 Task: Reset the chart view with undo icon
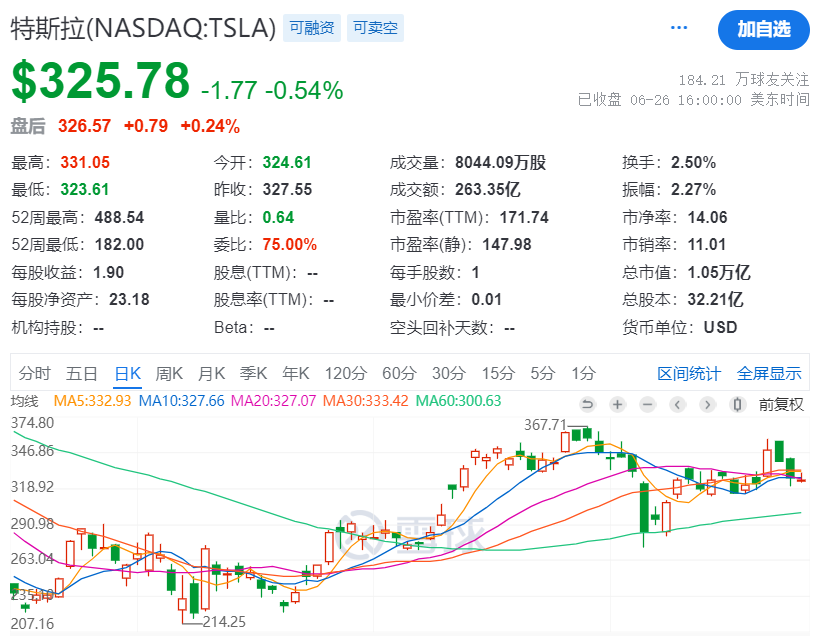pyautogui.click(x=588, y=405)
